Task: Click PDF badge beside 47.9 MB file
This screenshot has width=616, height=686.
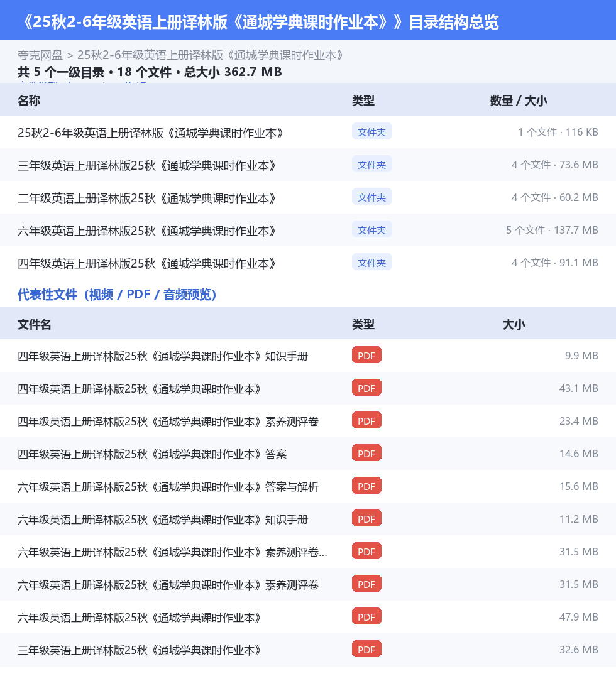Action: tap(366, 616)
